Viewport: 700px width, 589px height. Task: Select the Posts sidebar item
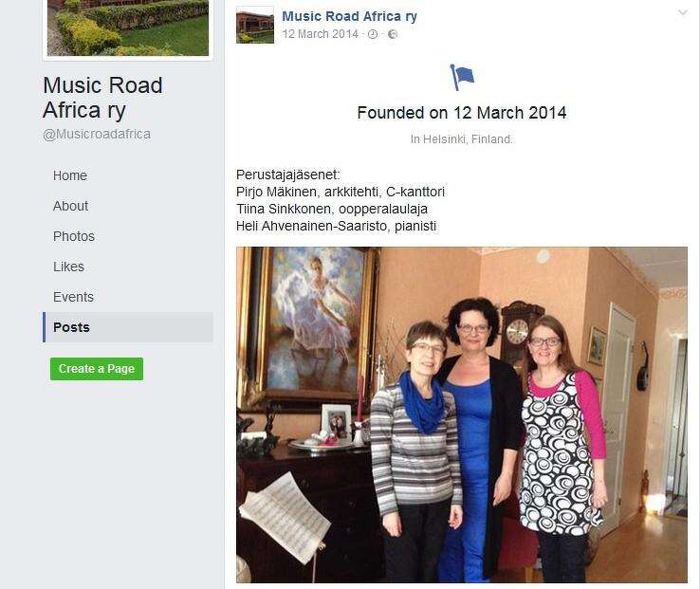[x=128, y=327]
